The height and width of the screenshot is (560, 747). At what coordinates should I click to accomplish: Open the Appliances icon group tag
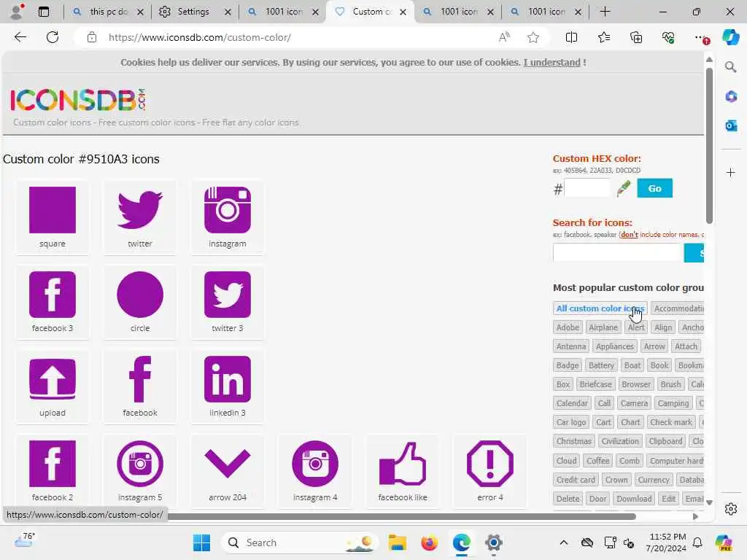[614, 346]
